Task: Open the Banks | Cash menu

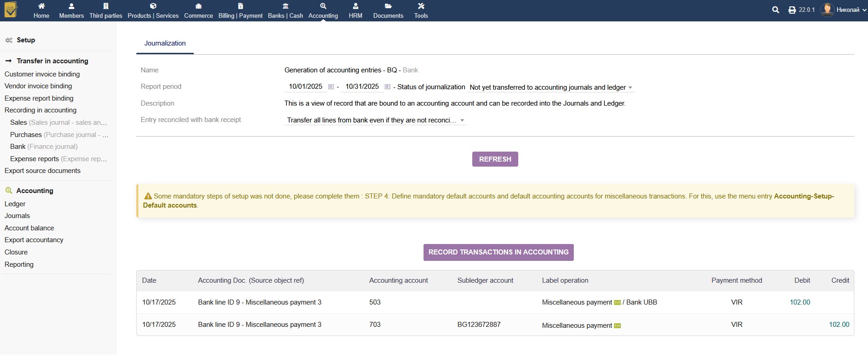Action: (285, 11)
